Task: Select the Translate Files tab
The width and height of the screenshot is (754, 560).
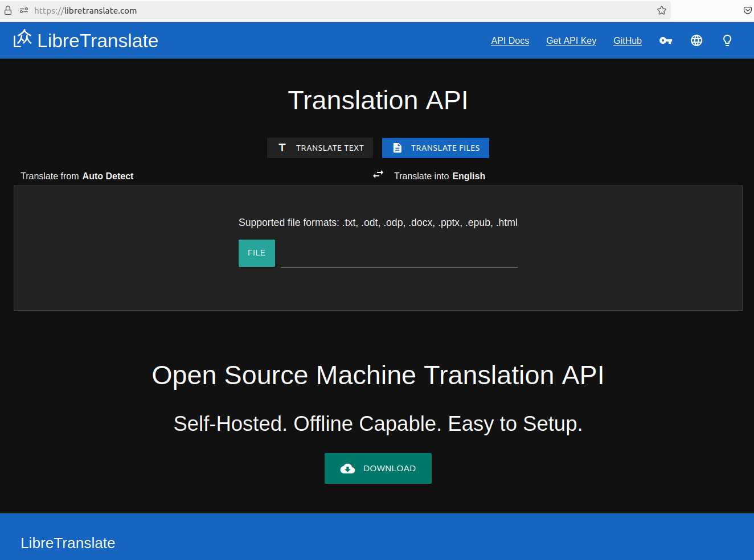Action: pyautogui.click(x=436, y=148)
